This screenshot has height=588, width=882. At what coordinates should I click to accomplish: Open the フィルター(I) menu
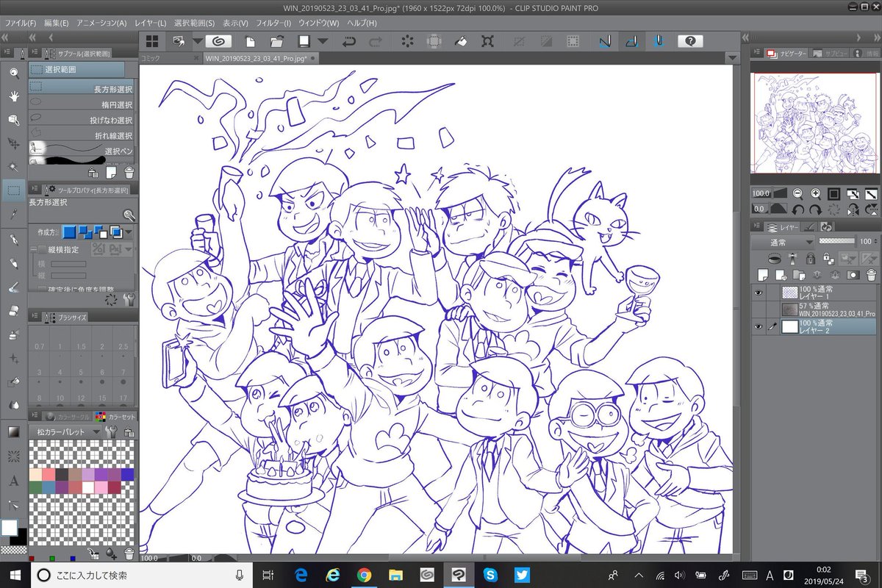point(274,24)
